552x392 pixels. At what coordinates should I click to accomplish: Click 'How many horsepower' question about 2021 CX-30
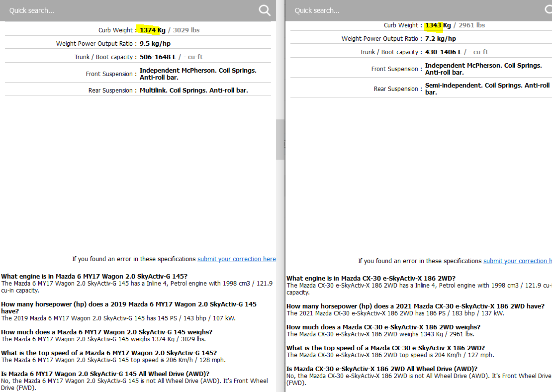pyautogui.click(x=415, y=306)
